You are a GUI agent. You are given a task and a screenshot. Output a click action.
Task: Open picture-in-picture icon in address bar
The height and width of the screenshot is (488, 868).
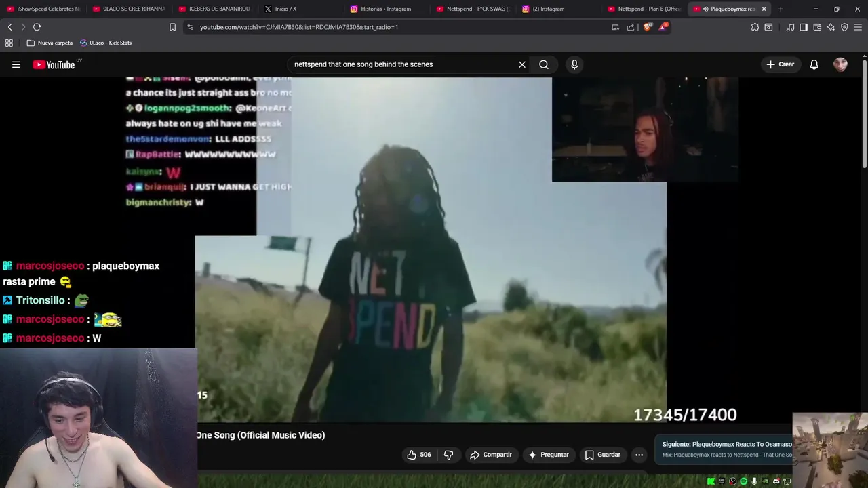pyautogui.click(x=615, y=27)
